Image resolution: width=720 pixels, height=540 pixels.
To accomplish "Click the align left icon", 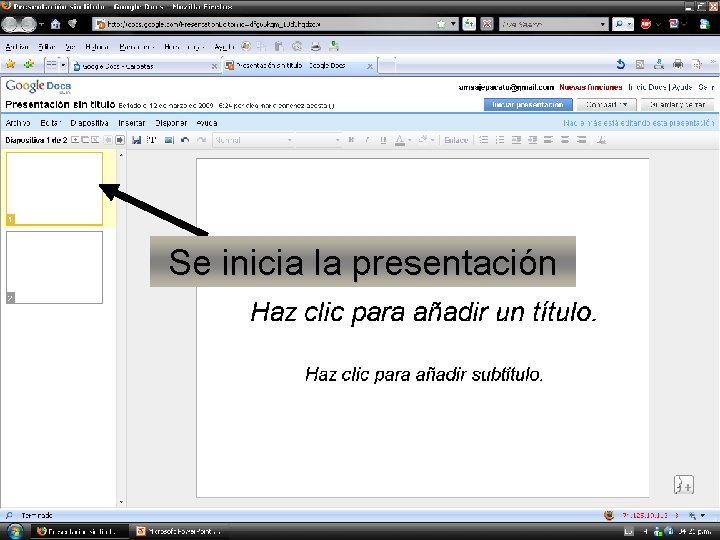I will pos(548,140).
